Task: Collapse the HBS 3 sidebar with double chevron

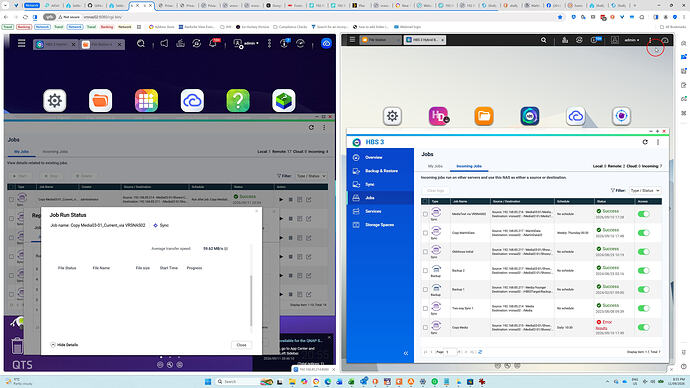Action: (406, 353)
